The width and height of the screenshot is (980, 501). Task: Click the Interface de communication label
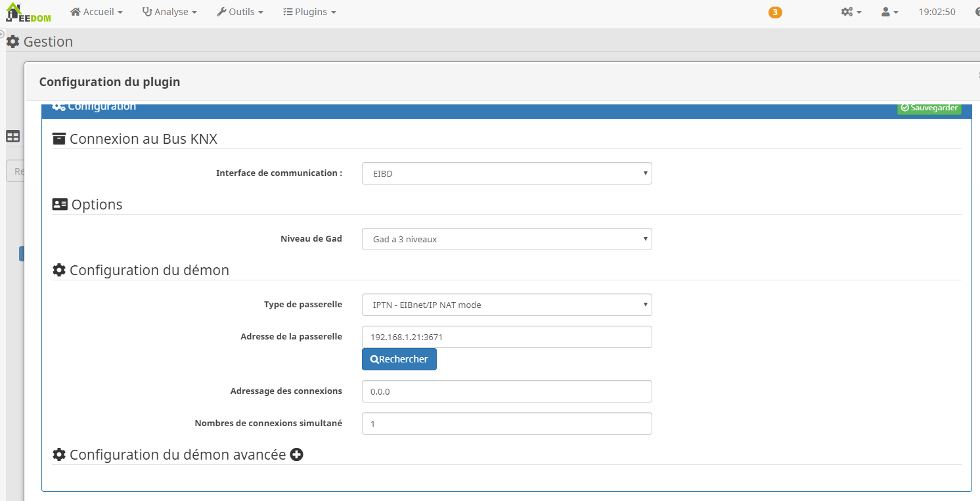tap(279, 173)
